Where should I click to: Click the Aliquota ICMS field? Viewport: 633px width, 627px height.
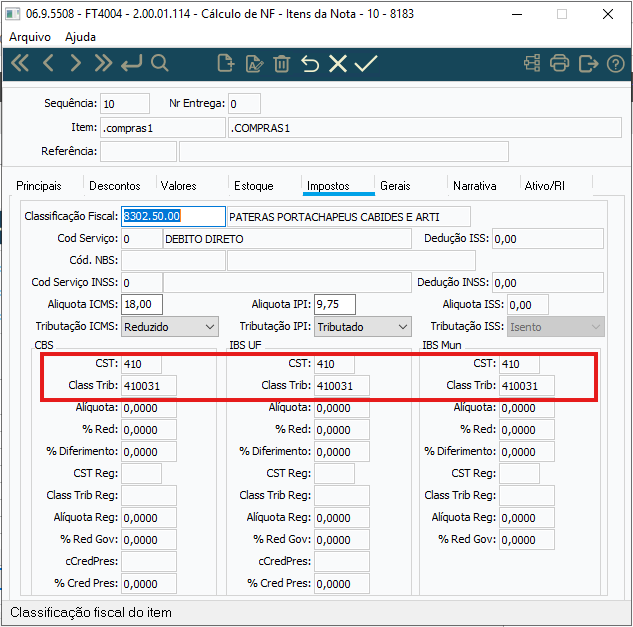(142, 304)
